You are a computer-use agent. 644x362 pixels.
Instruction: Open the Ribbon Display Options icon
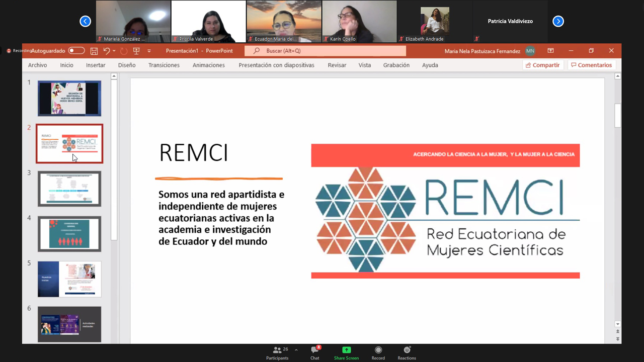coord(550,51)
